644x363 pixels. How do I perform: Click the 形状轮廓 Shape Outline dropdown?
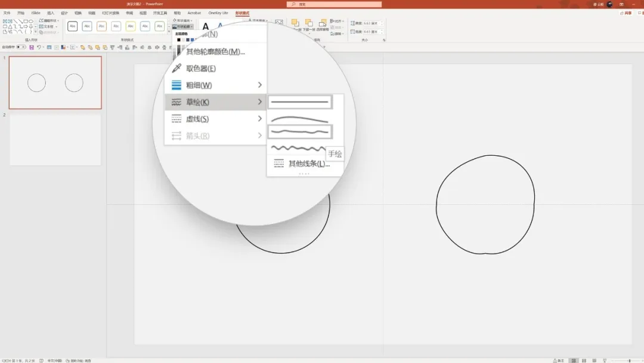tap(182, 26)
